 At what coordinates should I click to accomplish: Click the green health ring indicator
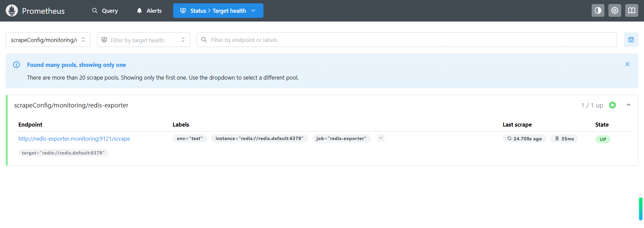pos(612,105)
